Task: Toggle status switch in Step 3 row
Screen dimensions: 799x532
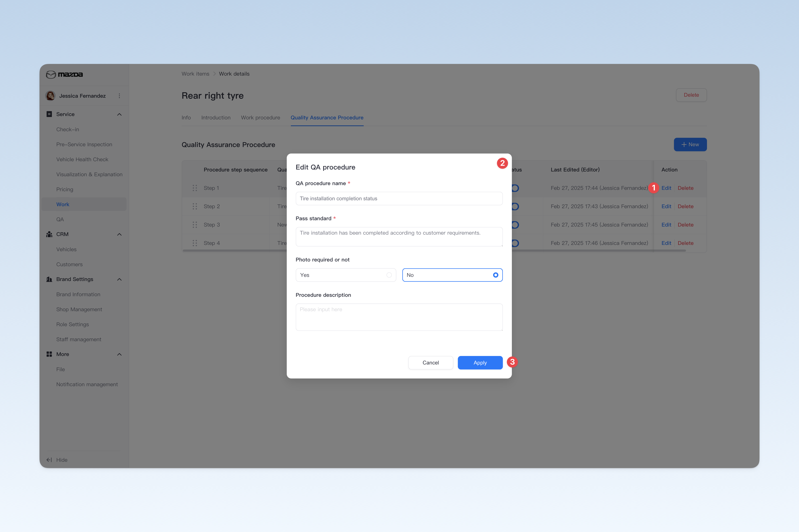Action: click(x=515, y=225)
